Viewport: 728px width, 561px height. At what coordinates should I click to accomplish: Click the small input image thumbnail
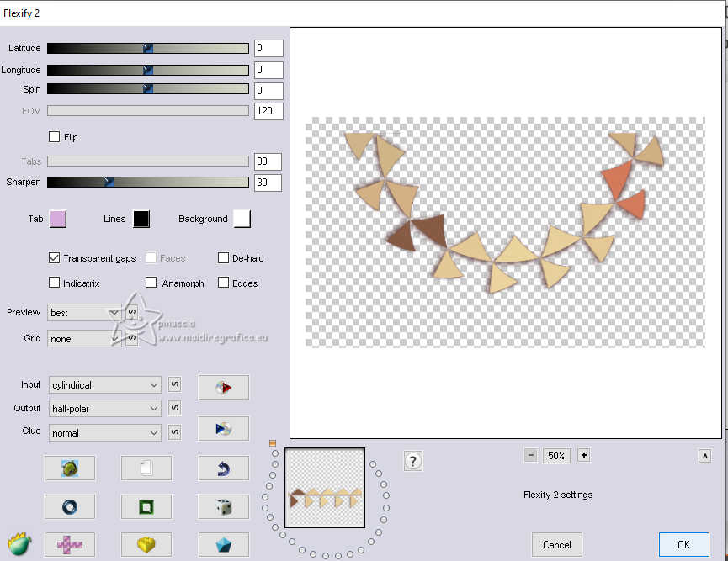325,488
